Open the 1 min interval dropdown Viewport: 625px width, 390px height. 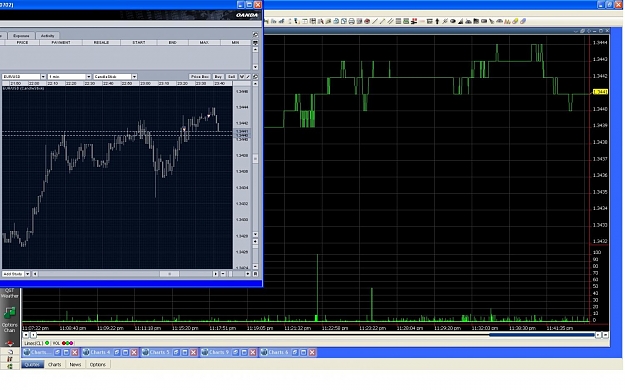click(x=88, y=77)
